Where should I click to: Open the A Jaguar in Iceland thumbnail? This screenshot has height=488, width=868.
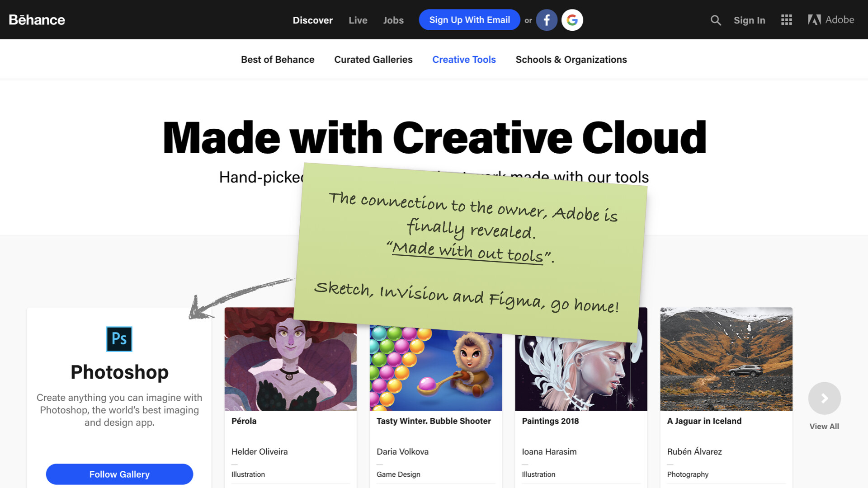coord(726,359)
